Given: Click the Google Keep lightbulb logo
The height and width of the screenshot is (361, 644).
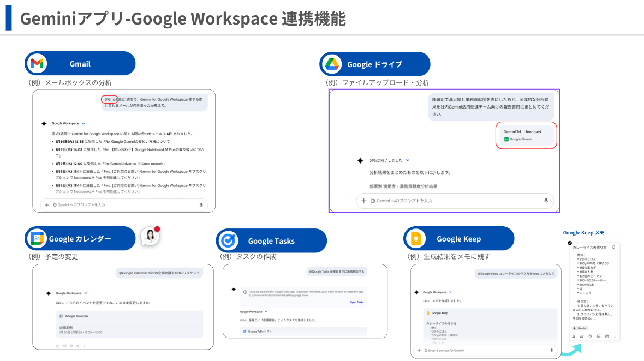Looking at the screenshot, I should (416, 238).
